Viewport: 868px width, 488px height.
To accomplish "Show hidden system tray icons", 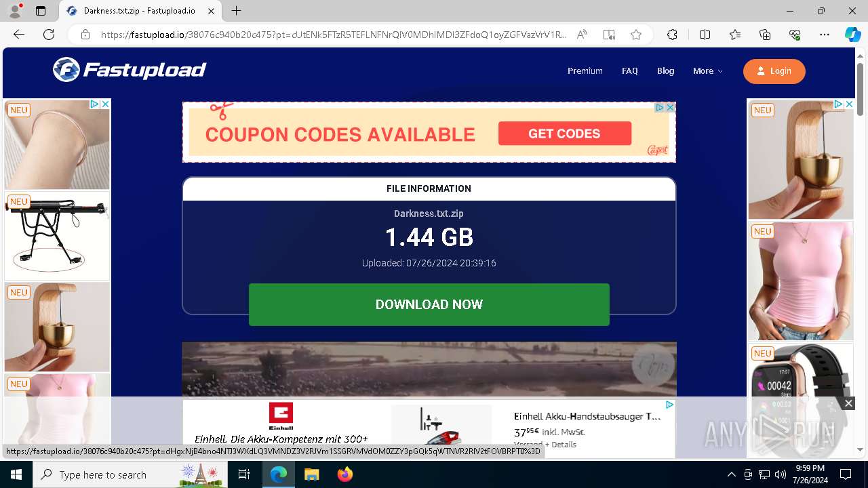I will tap(731, 474).
